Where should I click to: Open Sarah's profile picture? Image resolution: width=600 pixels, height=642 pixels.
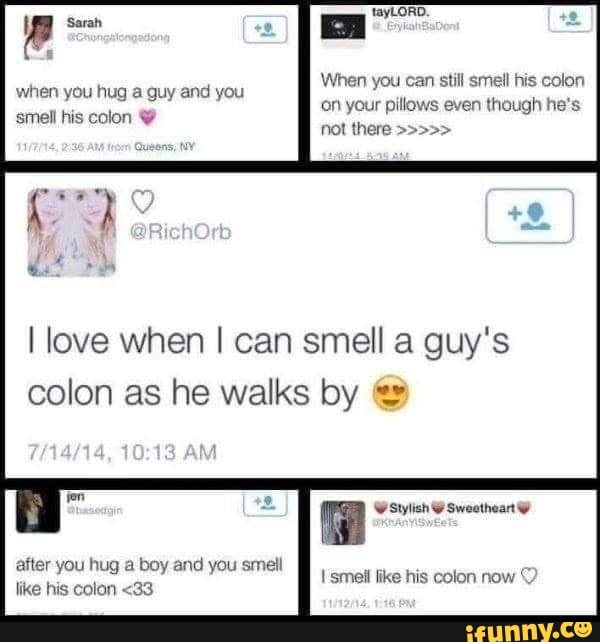pos(38,37)
